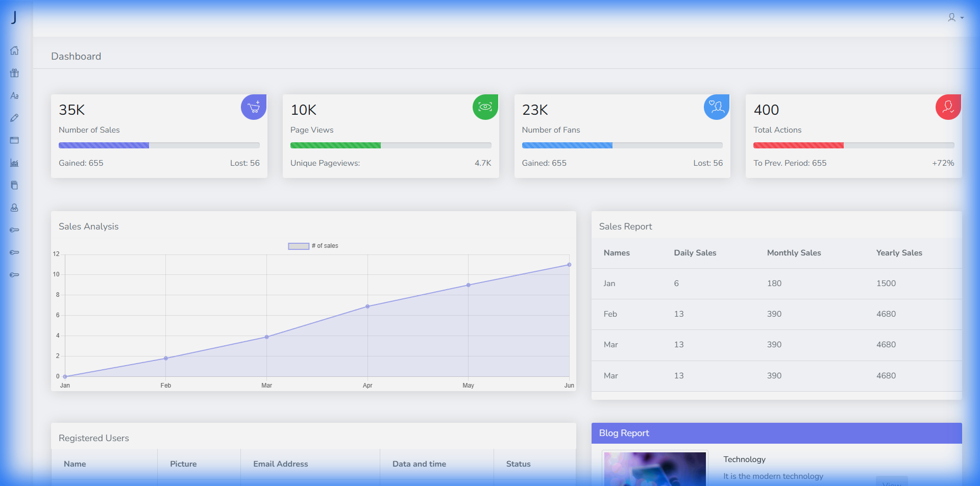
Task: Open the bar chart analytics icon
Action: 14,163
